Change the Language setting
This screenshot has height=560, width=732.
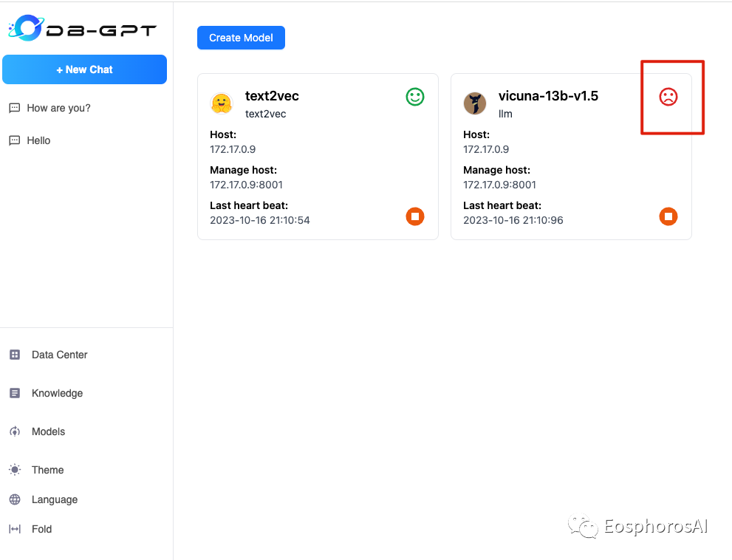coord(55,499)
